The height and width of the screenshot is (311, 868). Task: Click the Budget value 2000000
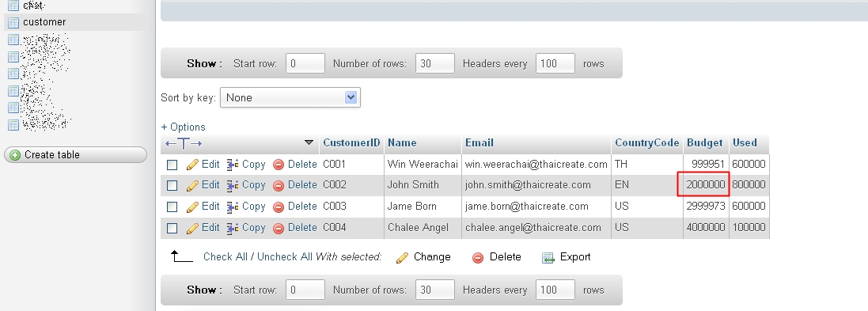pyautogui.click(x=706, y=185)
